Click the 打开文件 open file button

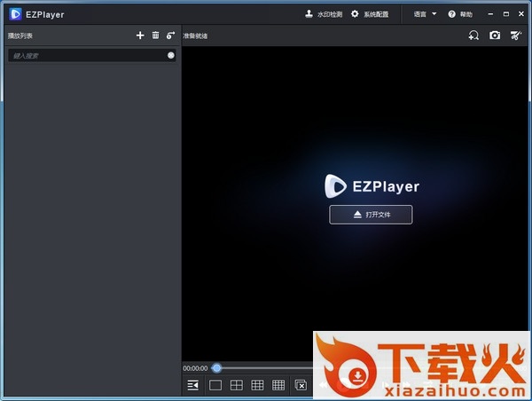point(371,215)
